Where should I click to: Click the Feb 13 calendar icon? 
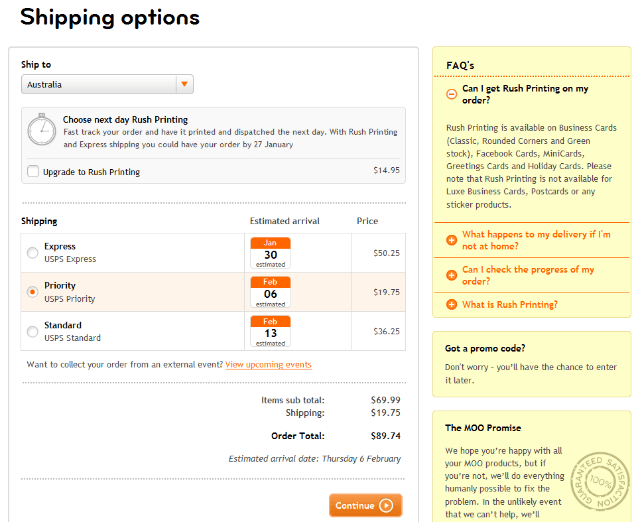(x=270, y=331)
